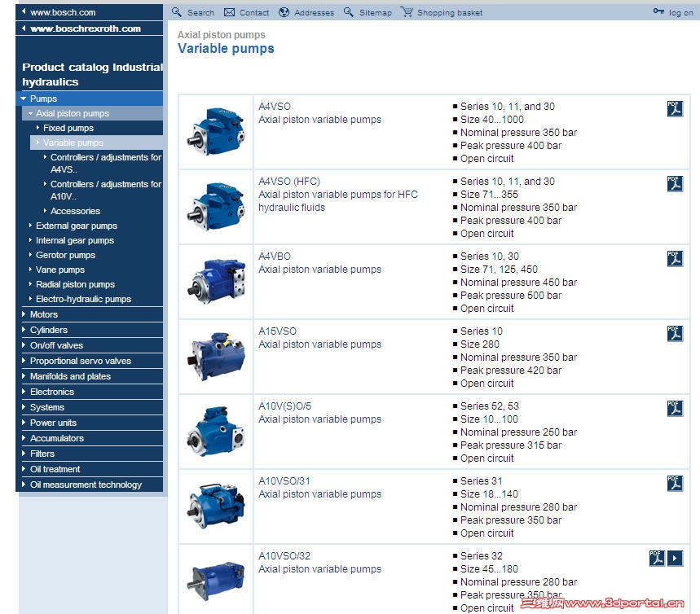The width and height of the screenshot is (700, 614).
Task: Open the A10V(S)O/5 product title link
Action: pos(285,406)
